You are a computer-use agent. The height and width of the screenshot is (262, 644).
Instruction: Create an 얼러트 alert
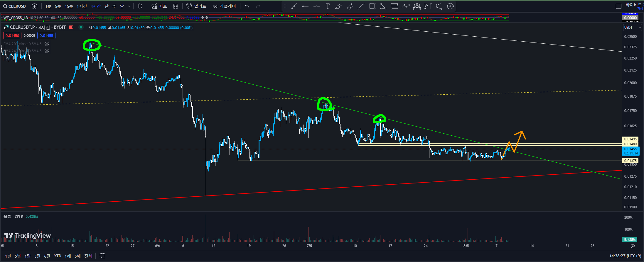point(196,6)
